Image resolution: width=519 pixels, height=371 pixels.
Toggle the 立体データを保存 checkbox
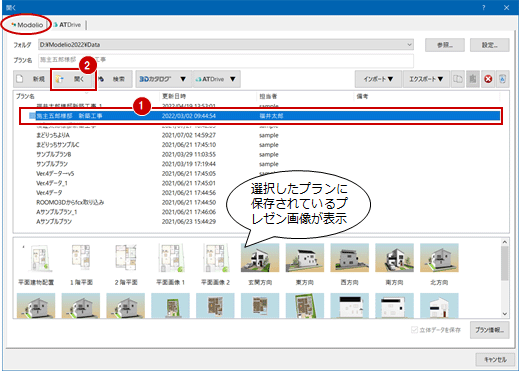click(x=414, y=330)
